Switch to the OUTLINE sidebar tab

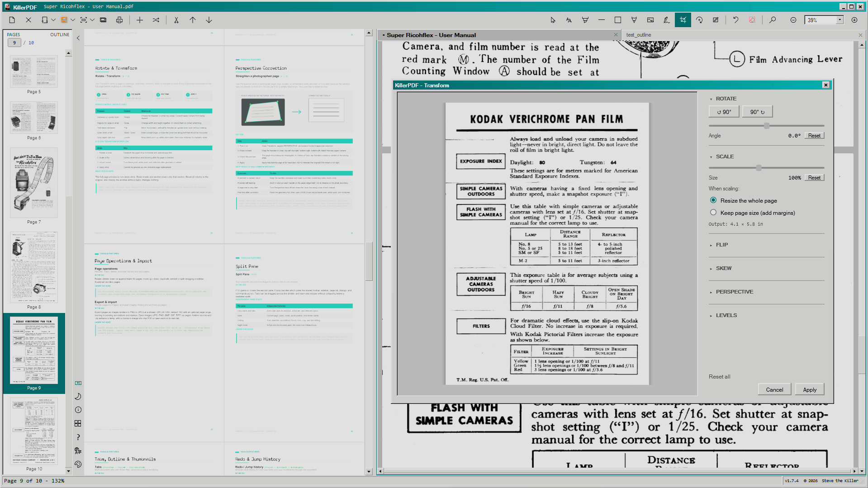(60, 34)
